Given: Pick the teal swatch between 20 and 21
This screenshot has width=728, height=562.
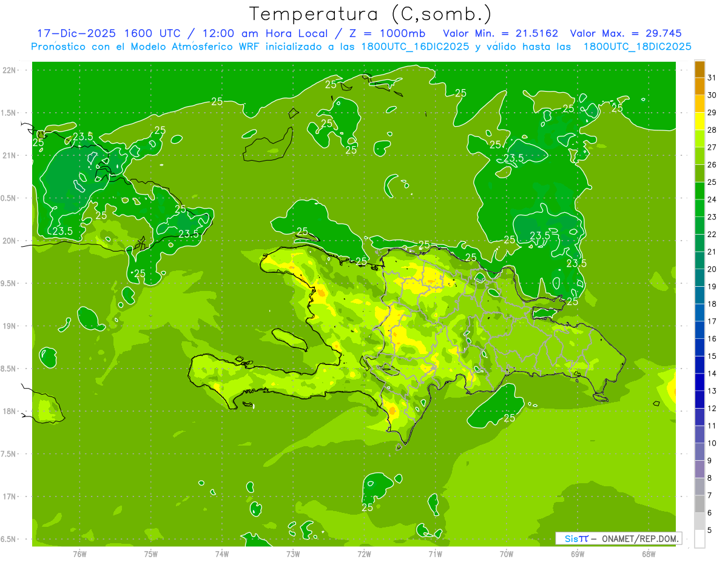Looking at the screenshot, I should pyautogui.click(x=699, y=261).
